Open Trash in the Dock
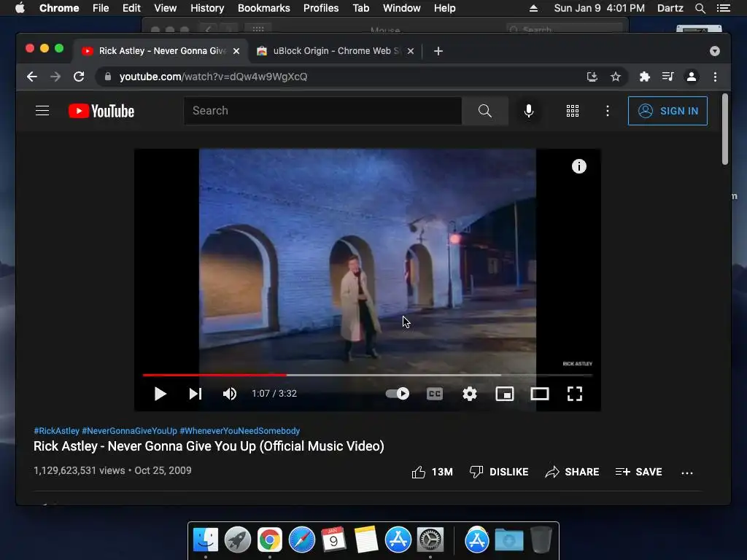The height and width of the screenshot is (560, 747). (x=541, y=540)
